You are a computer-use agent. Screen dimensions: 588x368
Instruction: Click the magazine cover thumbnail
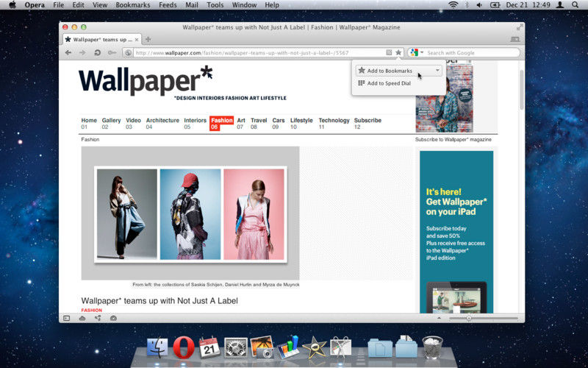(x=444, y=98)
